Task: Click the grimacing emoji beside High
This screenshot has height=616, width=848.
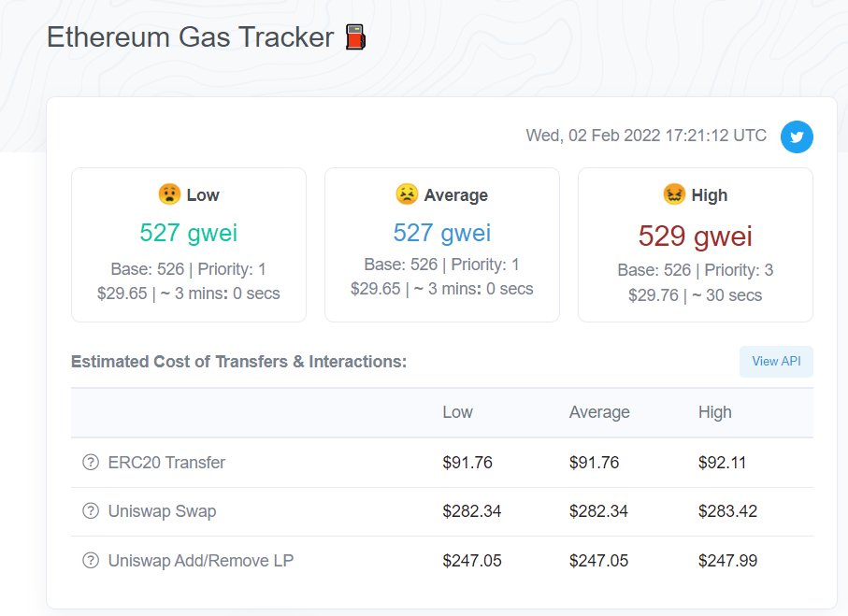Action: coord(674,193)
